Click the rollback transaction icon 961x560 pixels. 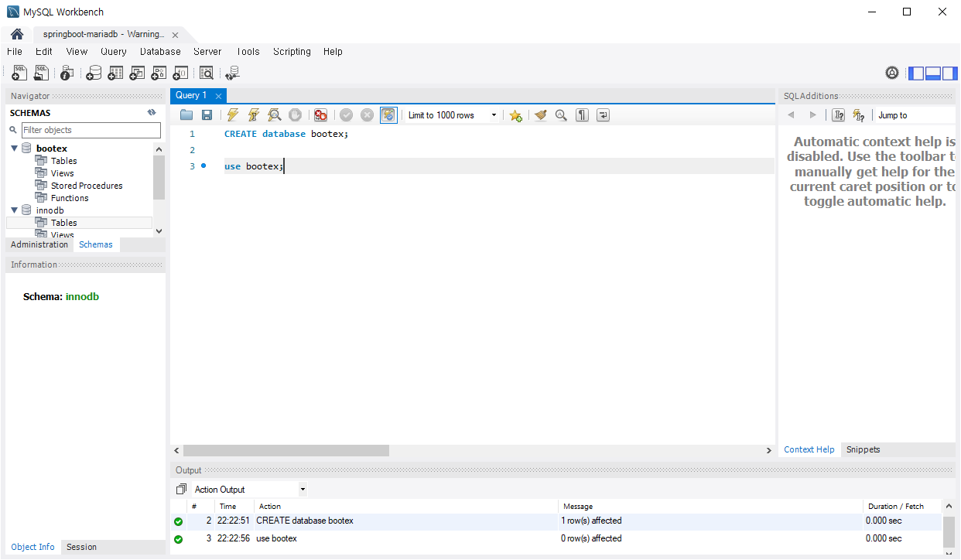click(367, 115)
